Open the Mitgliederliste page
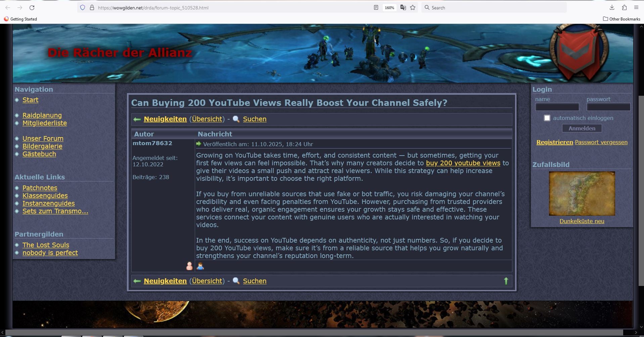Image resolution: width=644 pixels, height=337 pixels. tap(44, 123)
